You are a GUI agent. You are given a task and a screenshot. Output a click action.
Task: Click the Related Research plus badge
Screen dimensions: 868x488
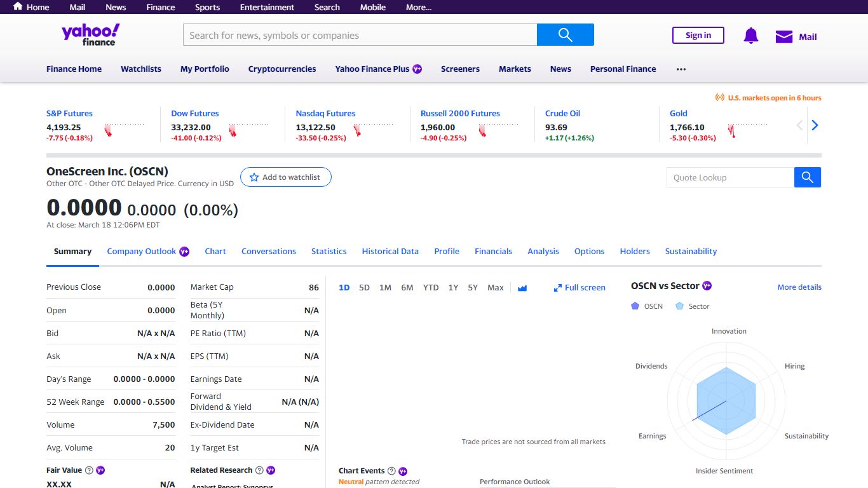[x=270, y=470]
